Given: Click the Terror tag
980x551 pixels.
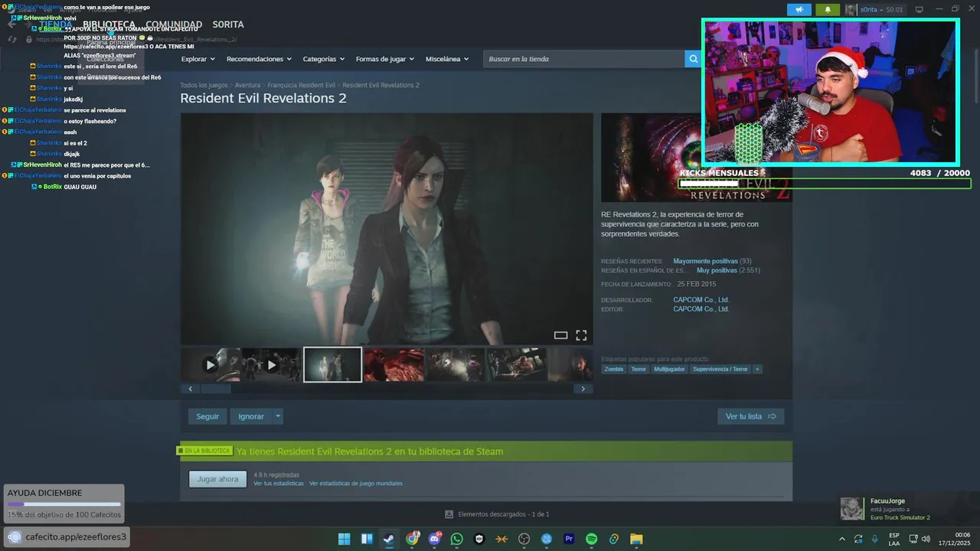Looking at the screenshot, I should pyautogui.click(x=639, y=369).
